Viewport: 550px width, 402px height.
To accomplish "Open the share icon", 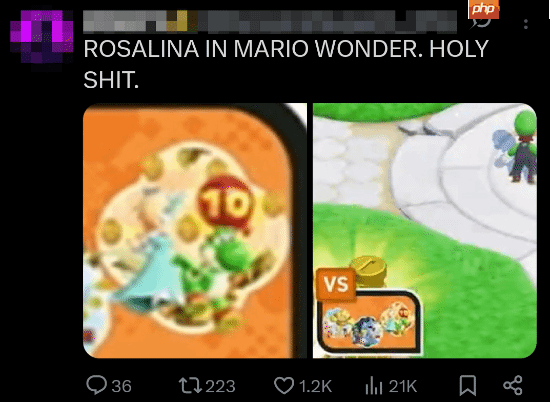I will tap(513, 385).
